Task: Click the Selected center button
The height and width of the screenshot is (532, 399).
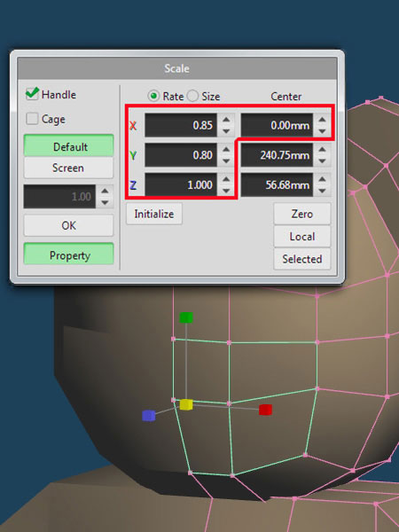Action: [302, 259]
